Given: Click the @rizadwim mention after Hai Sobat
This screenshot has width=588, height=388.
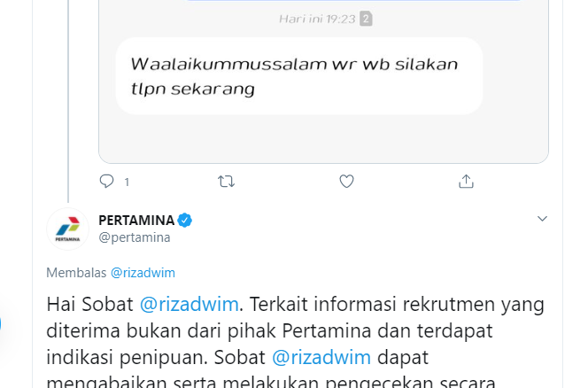Looking at the screenshot, I should [x=189, y=304].
